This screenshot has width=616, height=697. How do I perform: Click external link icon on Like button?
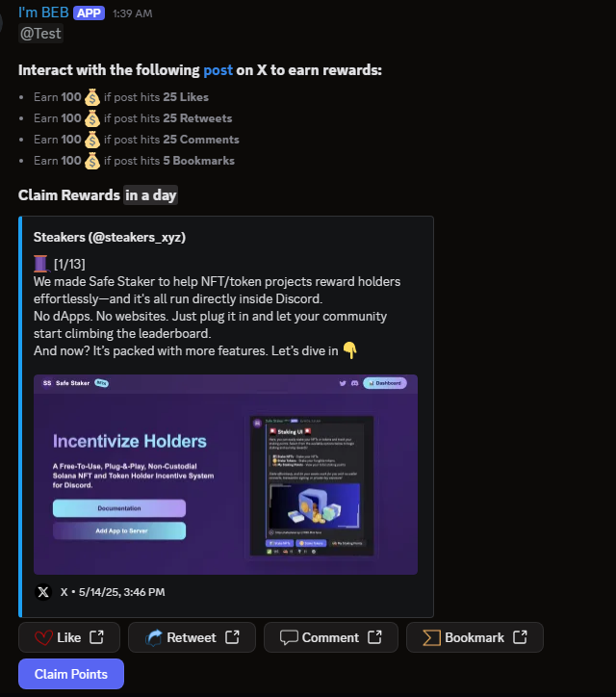[96, 637]
